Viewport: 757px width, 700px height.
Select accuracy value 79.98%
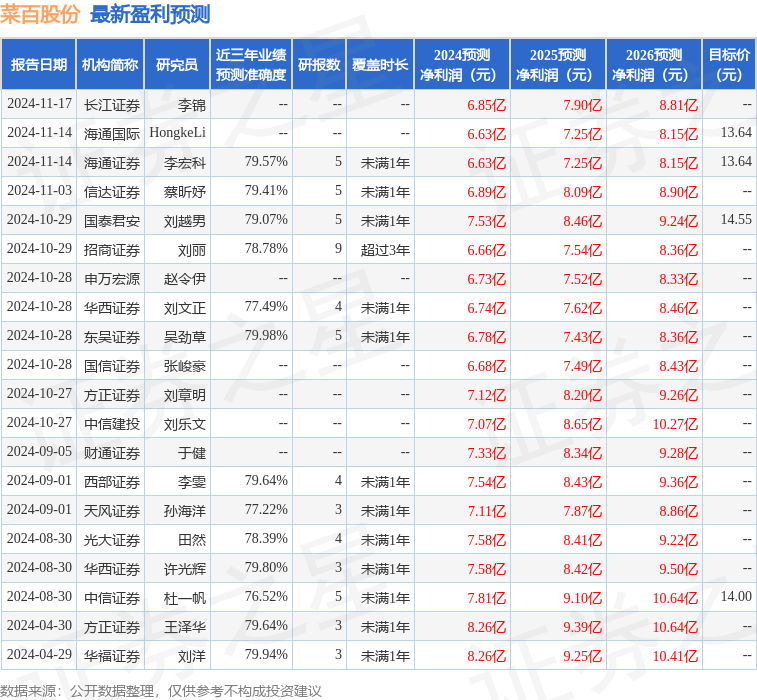click(266, 335)
